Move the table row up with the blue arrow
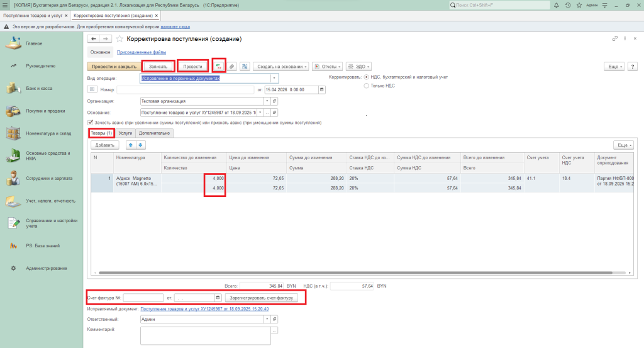644x348 pixels. [131, 145]
